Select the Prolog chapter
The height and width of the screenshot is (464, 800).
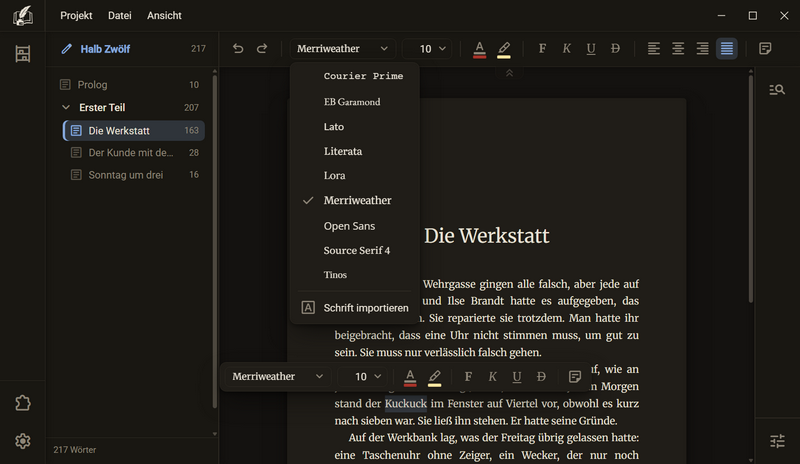(132, 85)
